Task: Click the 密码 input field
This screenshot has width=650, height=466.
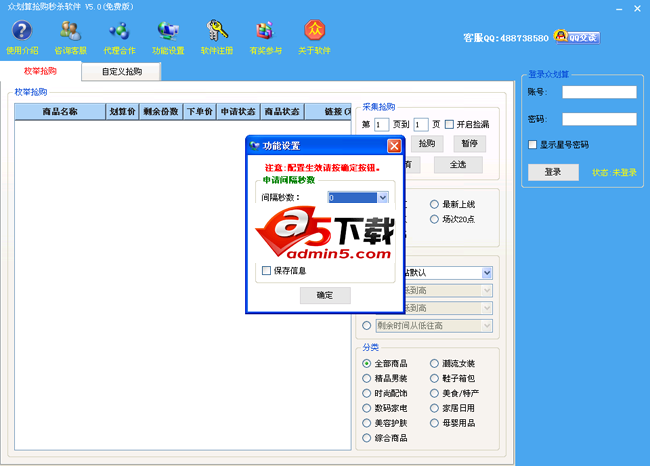Action: pyautogui.click(x=599, y=119)
